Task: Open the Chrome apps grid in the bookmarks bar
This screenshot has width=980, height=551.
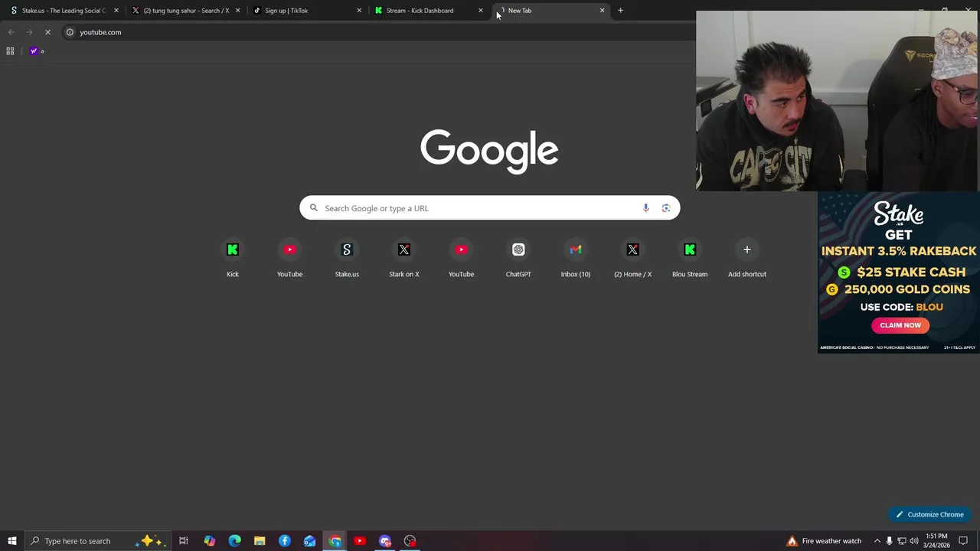Action: pyautogui.click(x=10, y=51)
